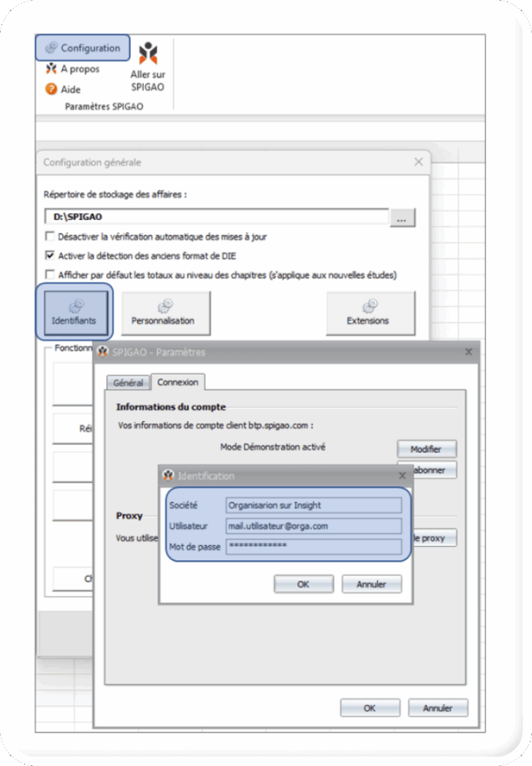Switch to the Général tab

(128, 383)
